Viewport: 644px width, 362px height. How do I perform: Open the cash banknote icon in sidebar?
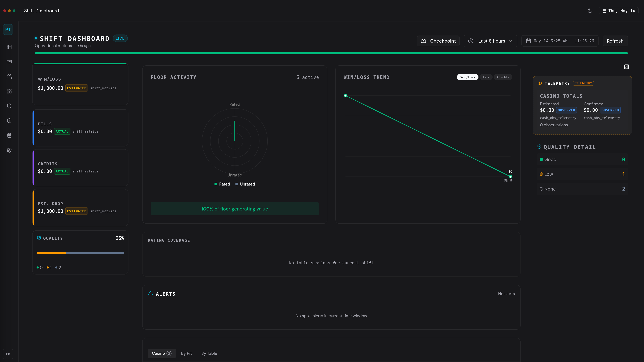pos(9,62)
